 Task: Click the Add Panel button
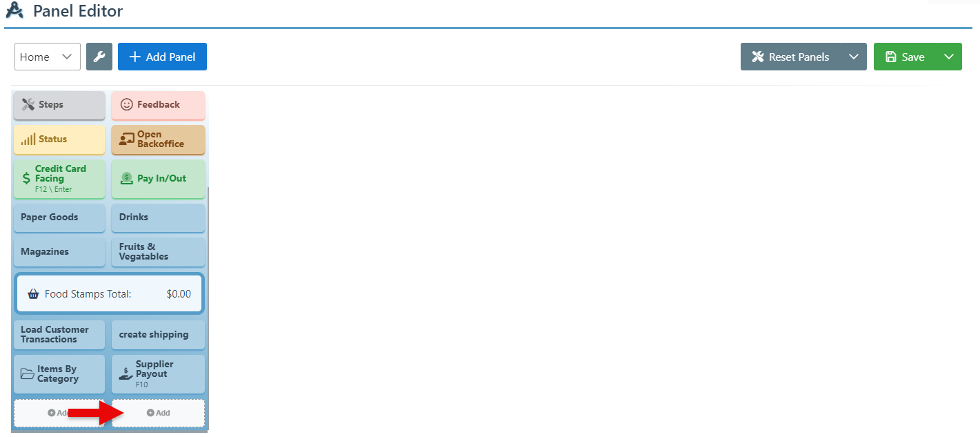(162, 57)
